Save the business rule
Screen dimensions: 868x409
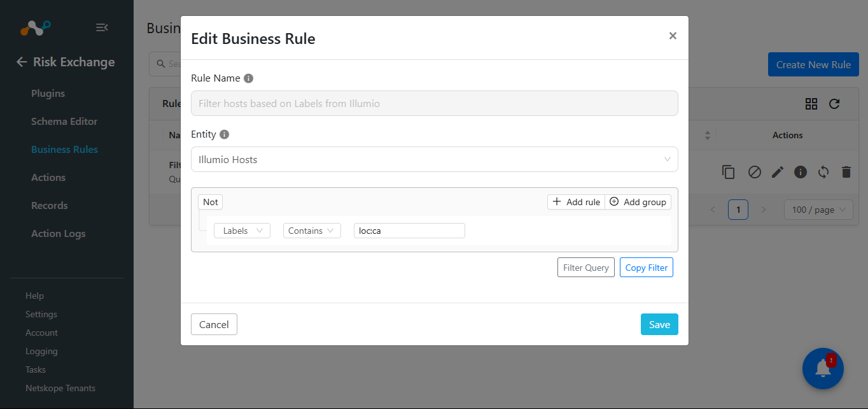coord(659,324)
